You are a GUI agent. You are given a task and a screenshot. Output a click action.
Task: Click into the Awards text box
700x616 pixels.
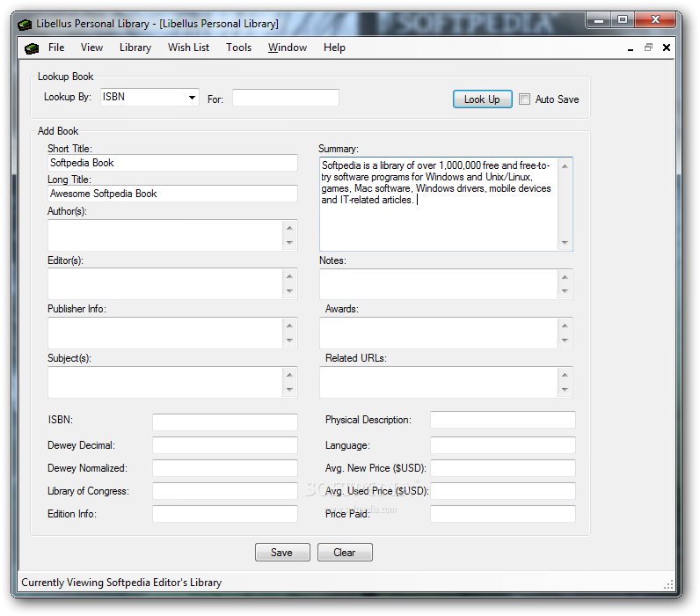click(x=439, y=333)
